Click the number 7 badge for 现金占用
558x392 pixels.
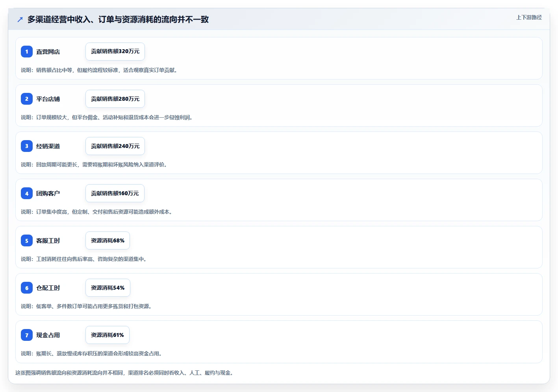(x=27, y=335)
